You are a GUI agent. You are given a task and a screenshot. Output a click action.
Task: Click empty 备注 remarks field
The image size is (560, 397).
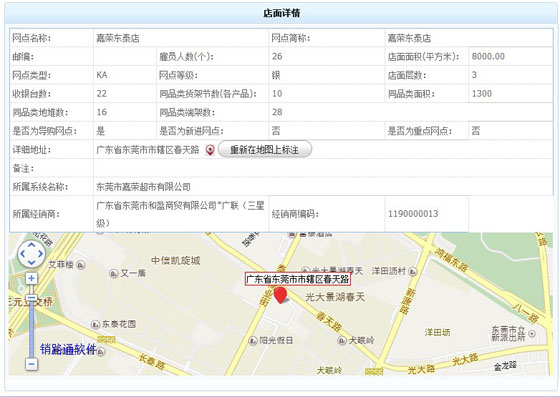(323, 168)
